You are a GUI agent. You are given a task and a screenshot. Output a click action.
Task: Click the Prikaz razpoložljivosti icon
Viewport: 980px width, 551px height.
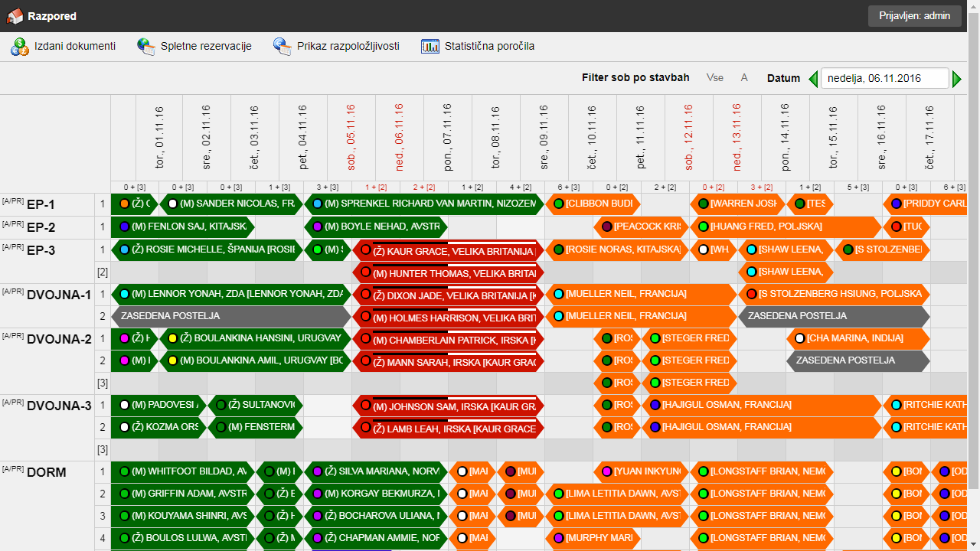point(283,47)
